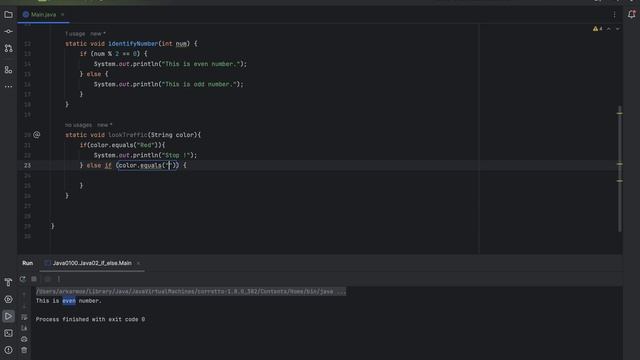
Task: Open the Build hammer tool window
Action: 8,282
